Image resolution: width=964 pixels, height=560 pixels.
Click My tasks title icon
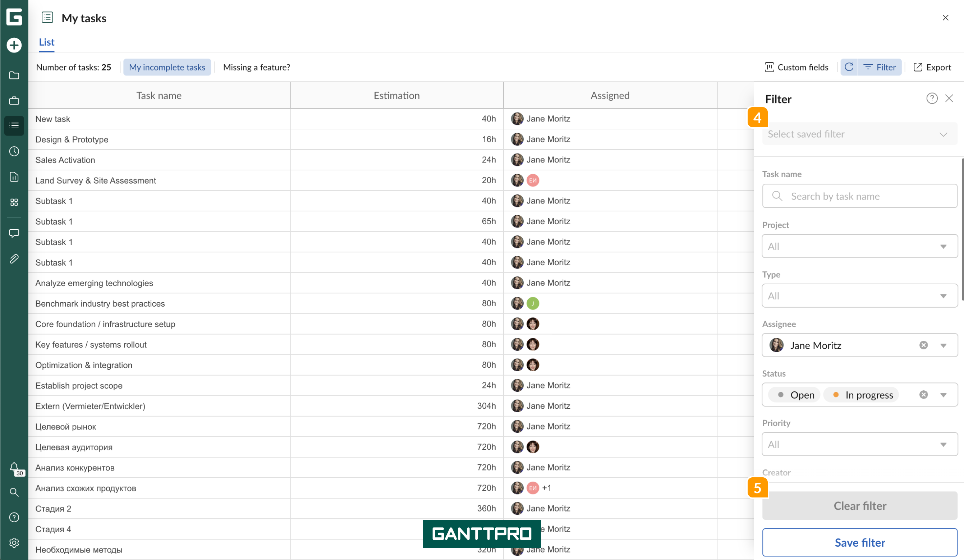tap(47, 18)
